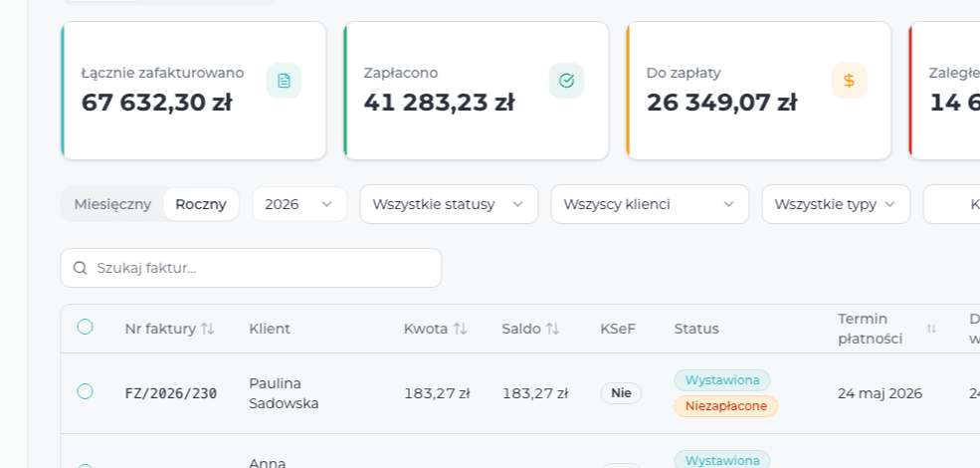Open Wszyscy klienci filter dropdown
The height and width of the screenshot is (468, 980).
click(650, 204)
